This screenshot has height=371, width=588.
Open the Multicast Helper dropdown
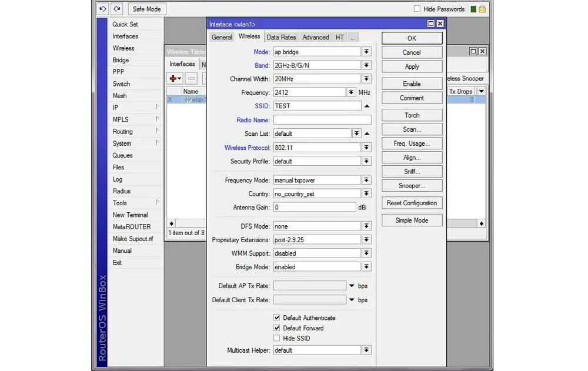366,350
